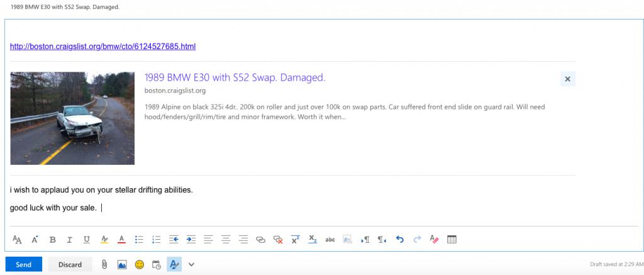Toggle italic formatting
This screenshot has height=275, width=644.
(70, 240)
